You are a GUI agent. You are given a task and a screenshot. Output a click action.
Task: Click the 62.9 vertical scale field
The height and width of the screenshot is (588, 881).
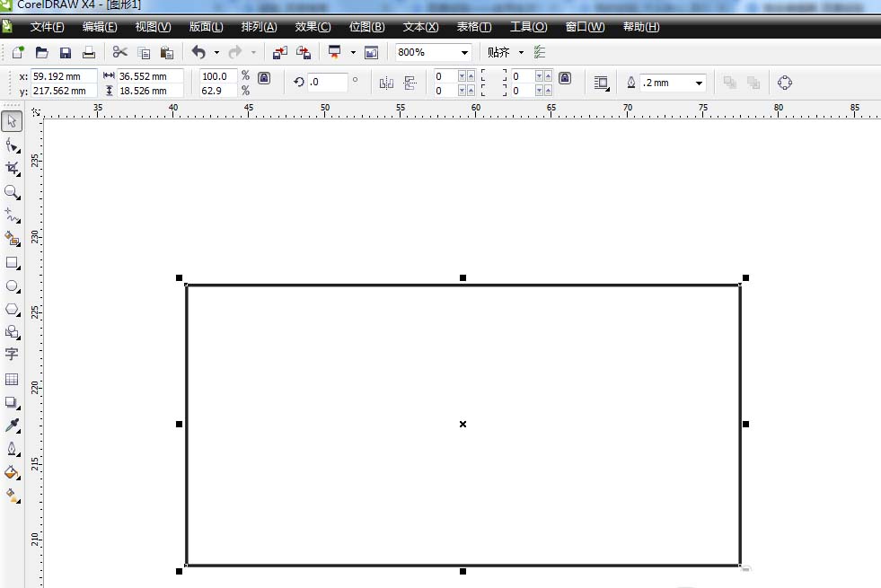pyautogui.click(x=218, y=91)
